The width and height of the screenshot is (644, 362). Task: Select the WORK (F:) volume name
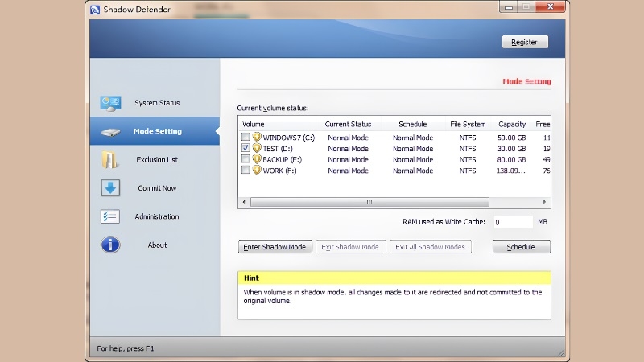(279, 171)
